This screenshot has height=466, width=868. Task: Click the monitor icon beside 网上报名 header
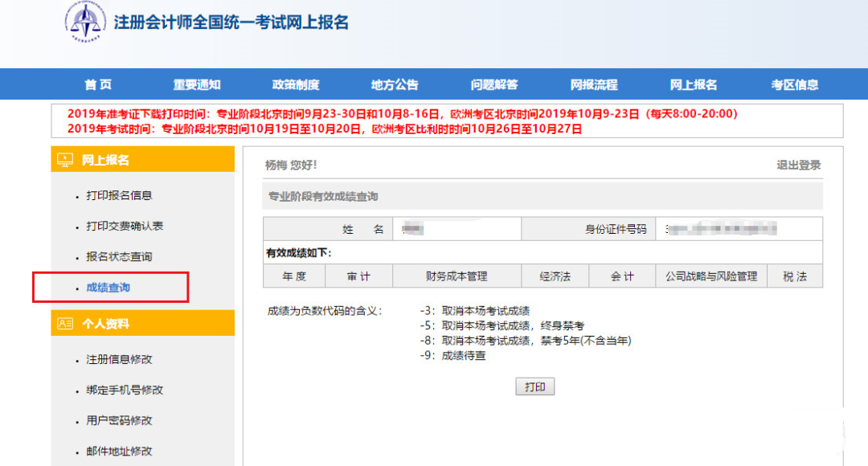65,160
